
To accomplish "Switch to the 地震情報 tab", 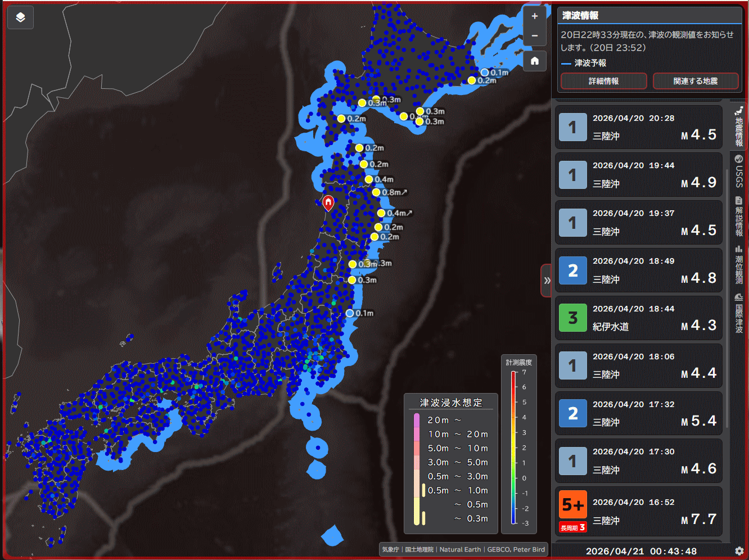I will tap(739, 127).
